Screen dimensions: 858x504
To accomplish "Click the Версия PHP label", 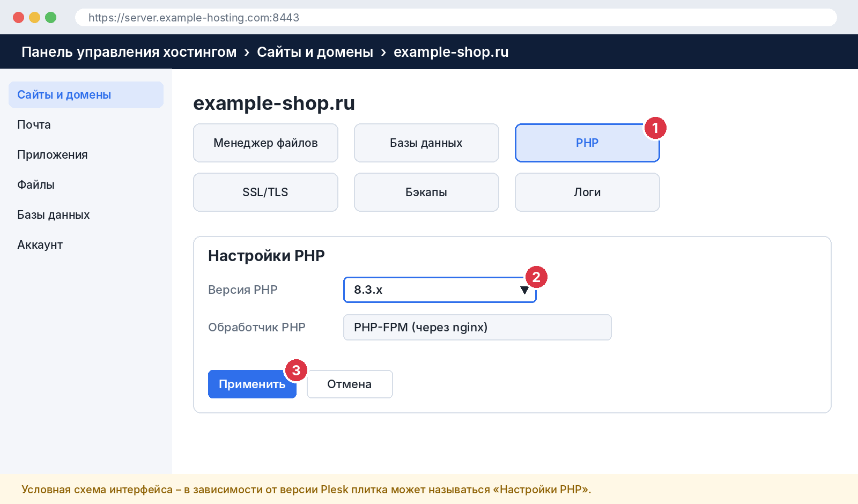I will click(243, 290).
